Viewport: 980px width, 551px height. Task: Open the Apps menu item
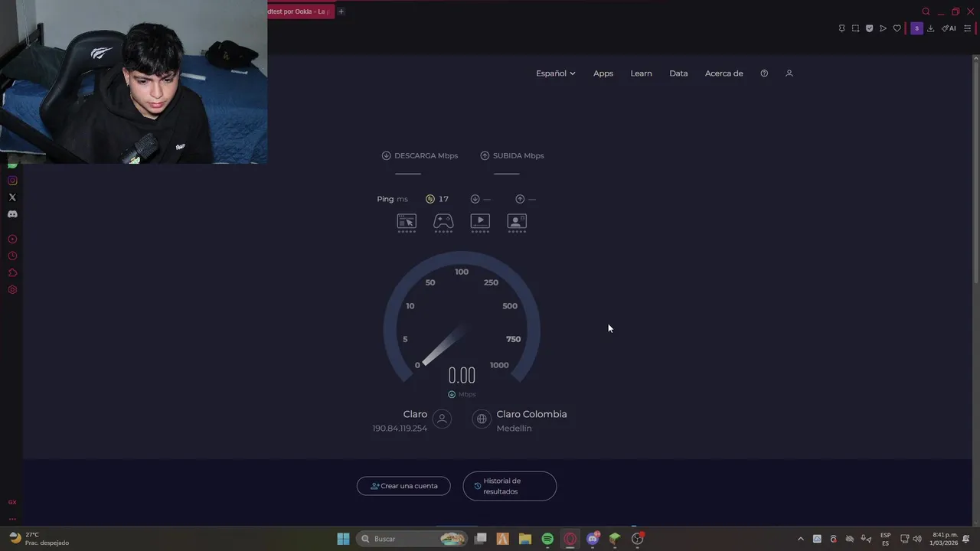point(603,73)
